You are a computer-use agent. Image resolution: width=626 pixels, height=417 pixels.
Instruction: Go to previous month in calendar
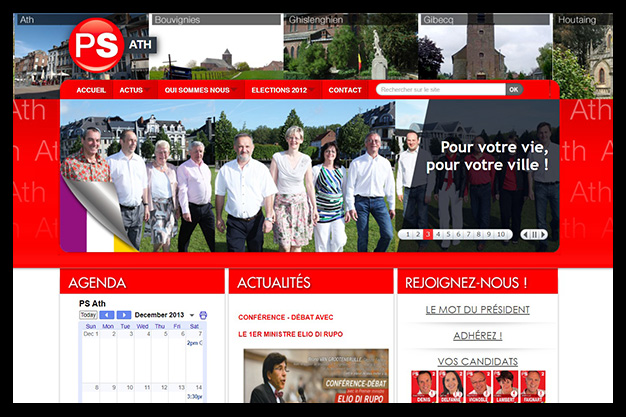coord(107,315)
